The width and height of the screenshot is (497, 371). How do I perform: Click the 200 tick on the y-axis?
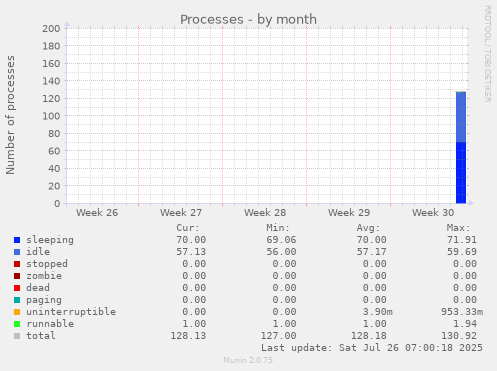click(51, 29)
